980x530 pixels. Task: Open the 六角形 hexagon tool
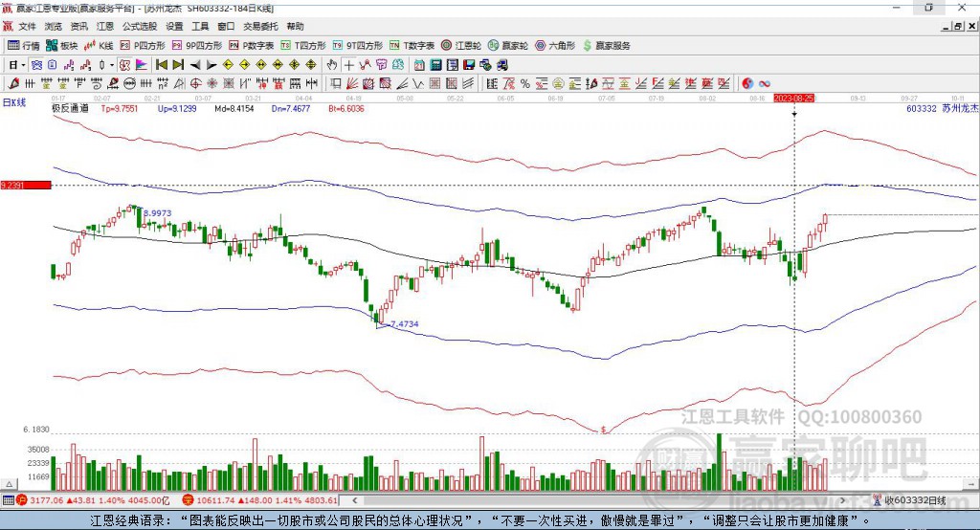point(555,46)
